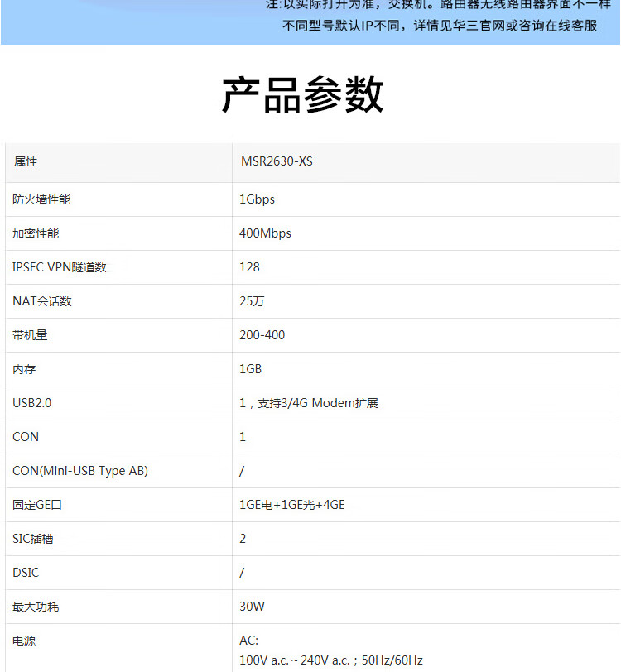Click the 1GB memory value
The image size is (621, 672).
pyautogui.click(x=250, y=369)
